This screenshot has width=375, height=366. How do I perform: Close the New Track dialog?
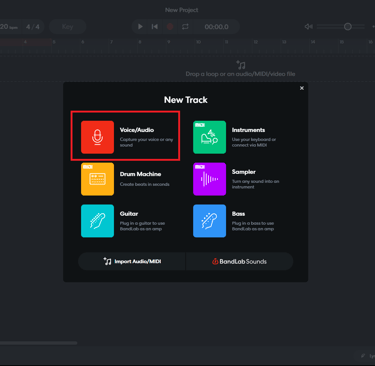coord(302,88)
